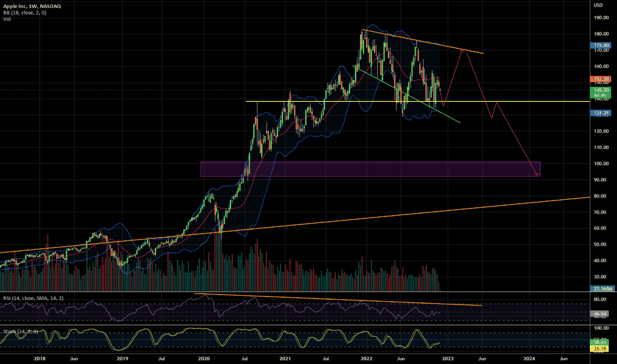Viewport: 617px width, 364px height.
Task: Click the 2023 label on the time axis
Action: (x=448, y=359)
